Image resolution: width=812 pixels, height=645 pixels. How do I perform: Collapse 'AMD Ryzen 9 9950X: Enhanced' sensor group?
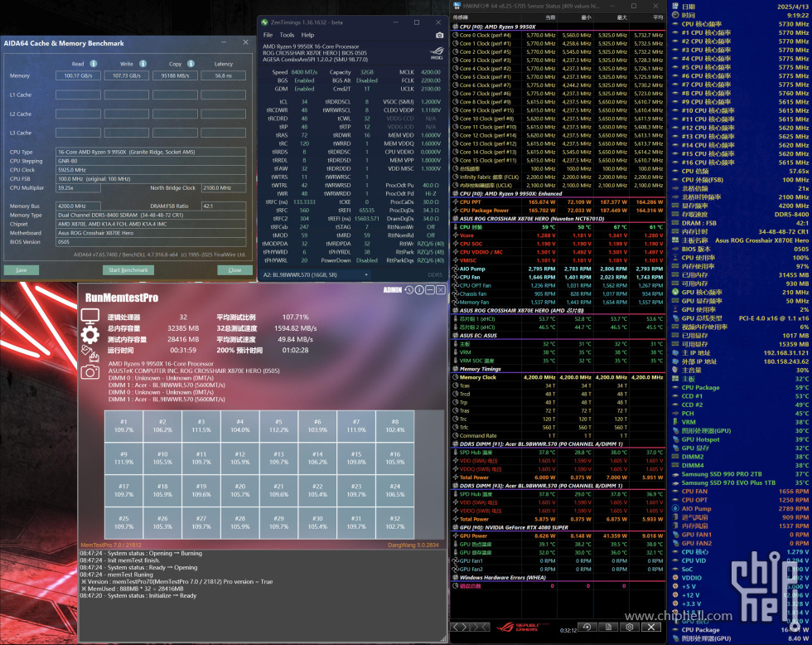click(x=456, y=194)
